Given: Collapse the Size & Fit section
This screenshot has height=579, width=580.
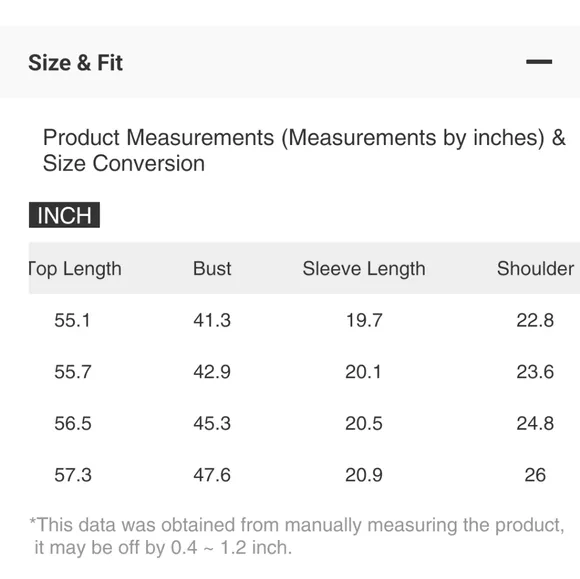Looking at the screenshot, I should tap(539, 62).
